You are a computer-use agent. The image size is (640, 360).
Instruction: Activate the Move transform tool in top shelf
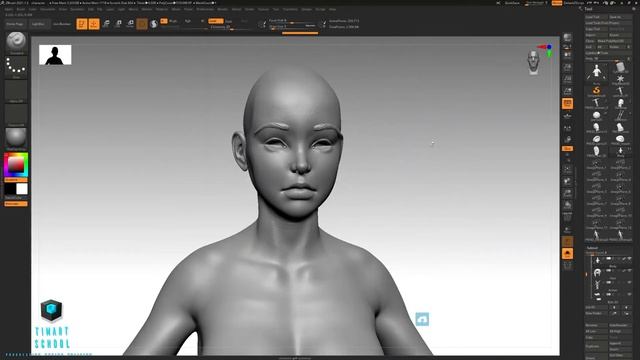point(106,24)
